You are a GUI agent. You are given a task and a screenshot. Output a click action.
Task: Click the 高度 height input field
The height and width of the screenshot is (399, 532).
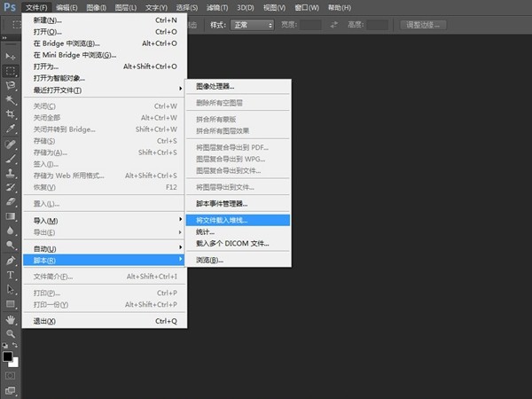pyautogui.click(x=378, y=25)
